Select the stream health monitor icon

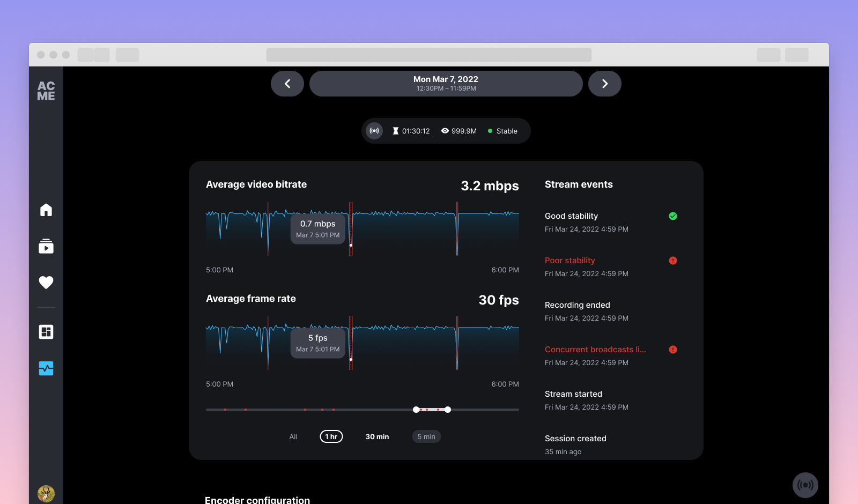pos(46,368)
